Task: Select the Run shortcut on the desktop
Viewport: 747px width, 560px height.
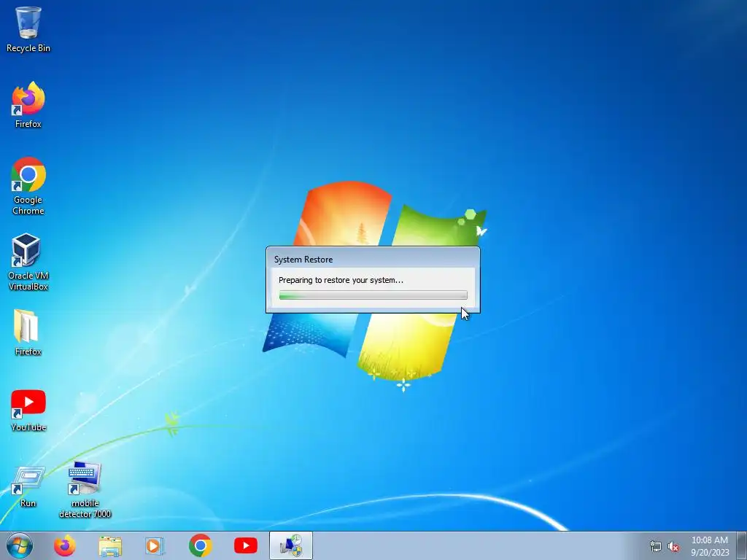Action: [28, 486]
